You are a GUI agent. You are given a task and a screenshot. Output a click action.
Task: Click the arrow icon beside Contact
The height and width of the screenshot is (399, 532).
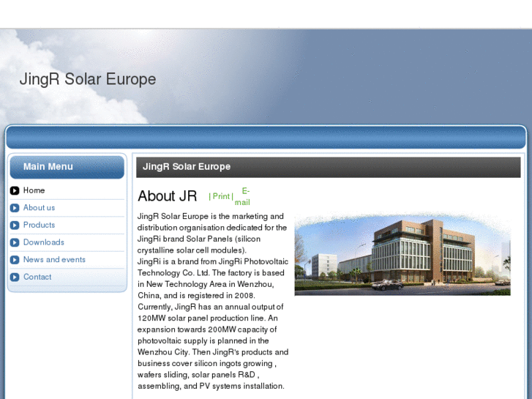[15, 277]
